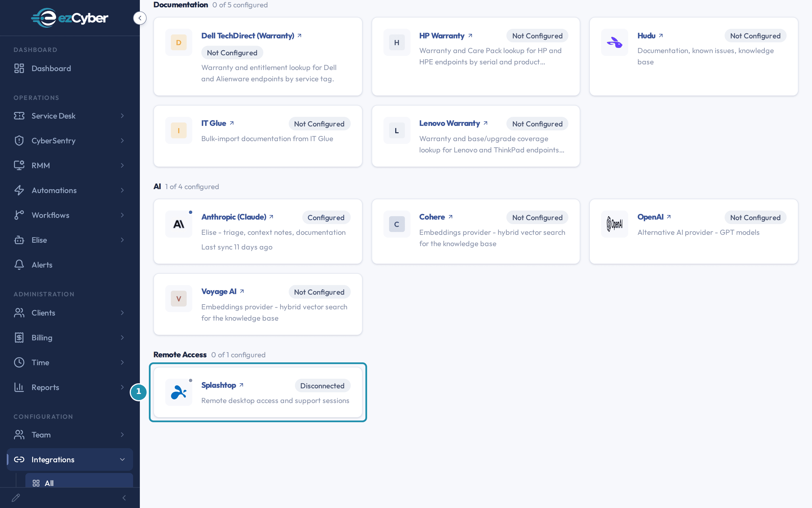
Task: Click the Anthropic logo icon
Action: (x=178, y=224)
